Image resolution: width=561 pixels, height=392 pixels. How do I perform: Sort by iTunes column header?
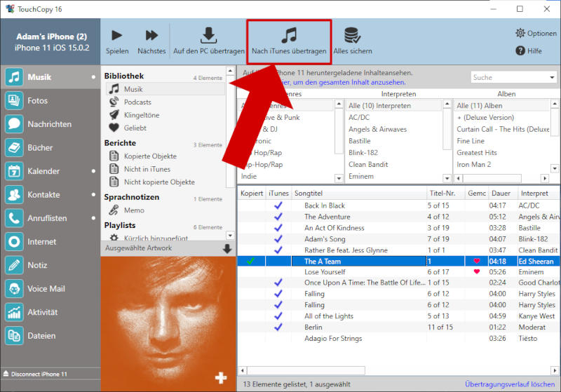pos(278,193)
